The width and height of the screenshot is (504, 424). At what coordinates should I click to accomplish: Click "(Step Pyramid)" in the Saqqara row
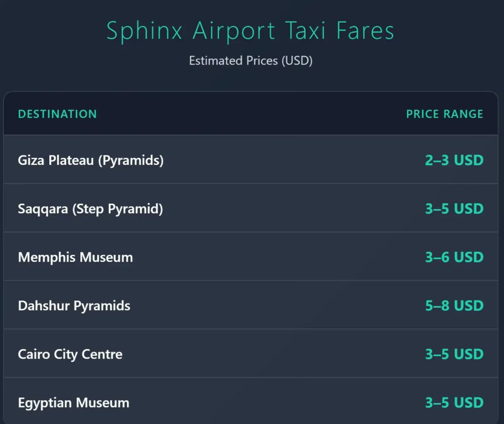pos(118,209)
